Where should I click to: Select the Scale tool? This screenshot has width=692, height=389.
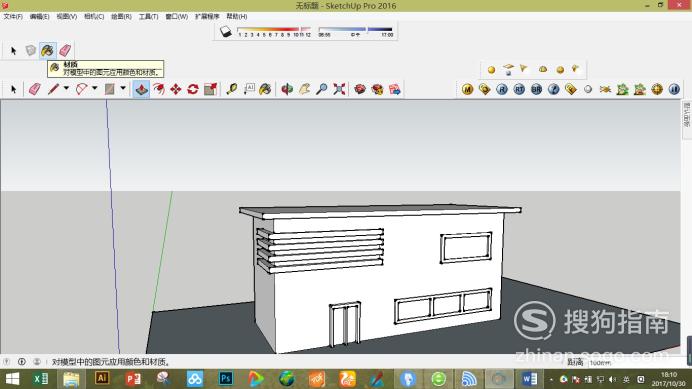pos(210,89)
